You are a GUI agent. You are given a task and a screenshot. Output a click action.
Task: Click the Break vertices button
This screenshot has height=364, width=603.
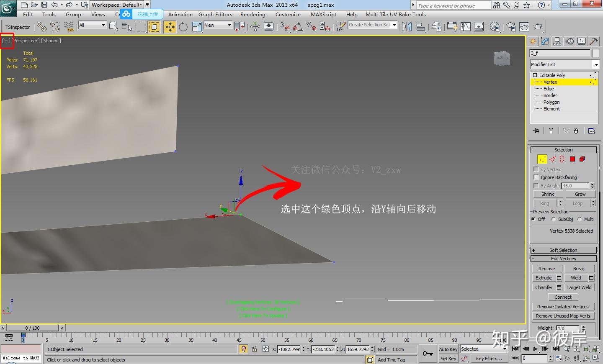click(x=579, y=269)
